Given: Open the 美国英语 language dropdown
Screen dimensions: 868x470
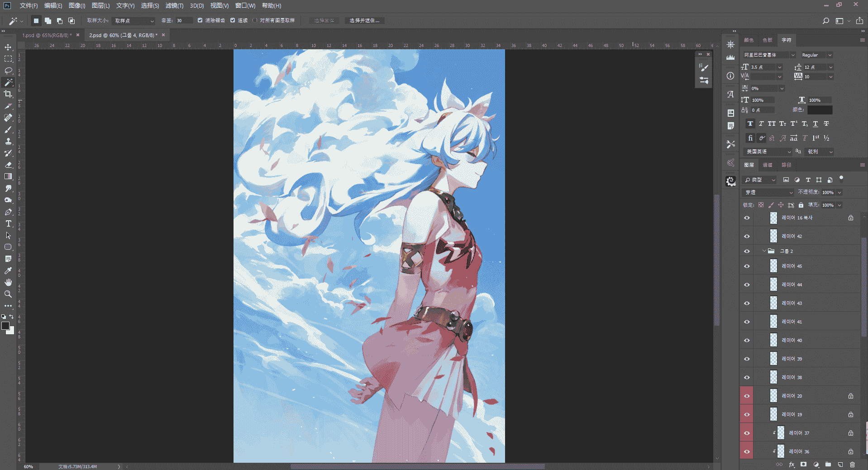Looking at the screenshot, I should [x=768, y=152].
